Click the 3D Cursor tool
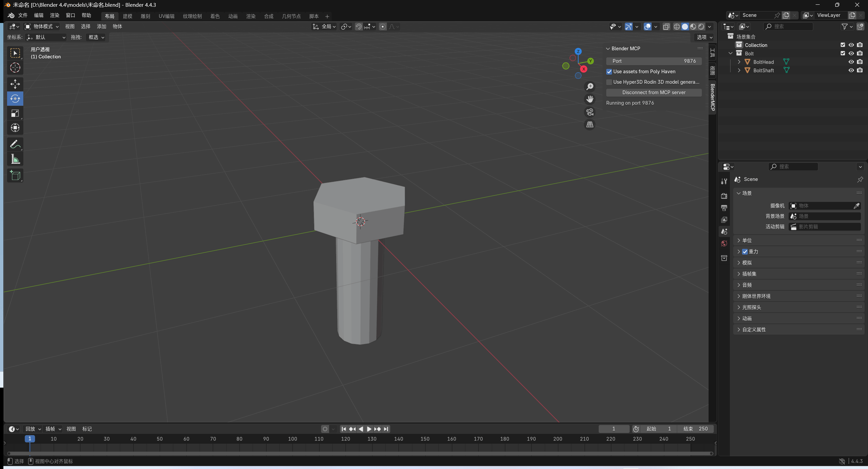This screenshot has height=469, width=868. (x=15, y=68)
